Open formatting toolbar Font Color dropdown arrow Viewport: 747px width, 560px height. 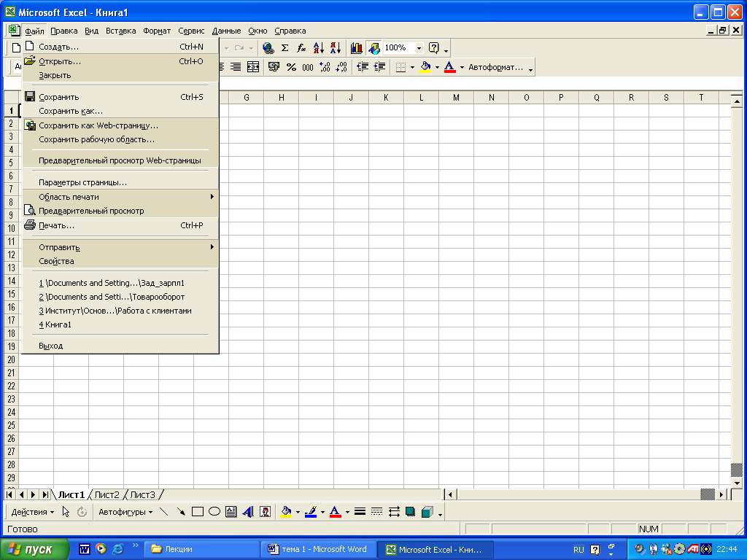pyautogui.click(x=462, y=67)
